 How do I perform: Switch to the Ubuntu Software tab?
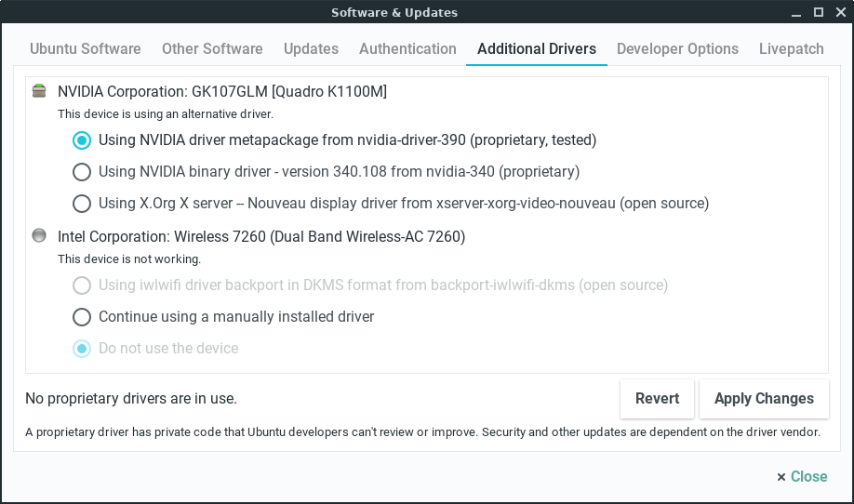86,49
